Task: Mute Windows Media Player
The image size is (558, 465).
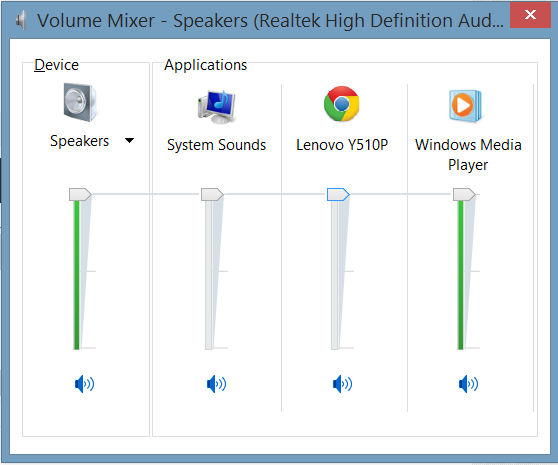Action: [468, 384]
